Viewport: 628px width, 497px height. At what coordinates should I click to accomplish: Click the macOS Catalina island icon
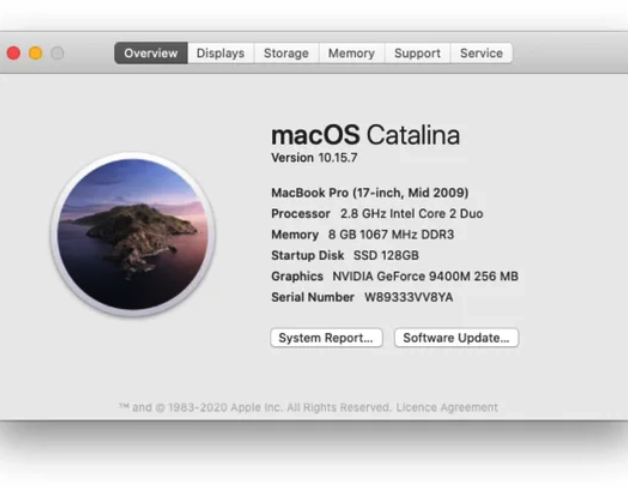(133, 234)
